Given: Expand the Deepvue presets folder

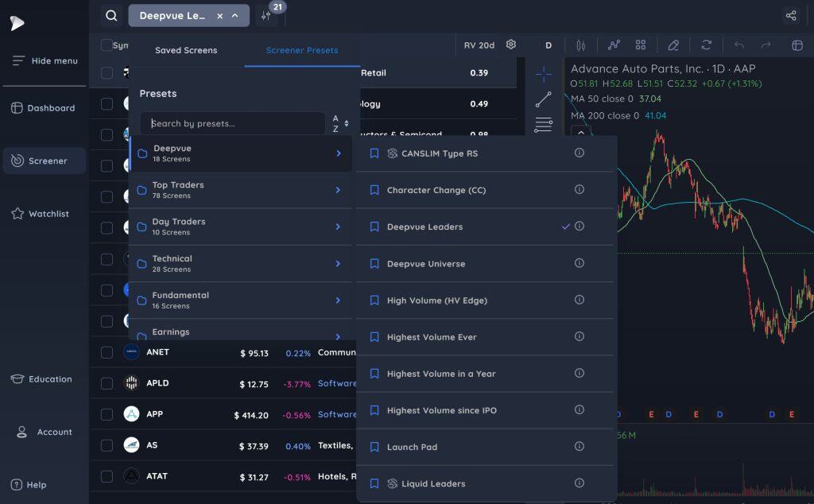Looking at the screenshot, I should [240, 153].
